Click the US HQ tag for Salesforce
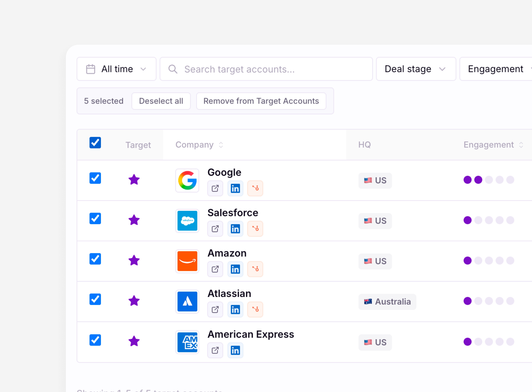This screenshot has height=392, width=532. [375, 221]
